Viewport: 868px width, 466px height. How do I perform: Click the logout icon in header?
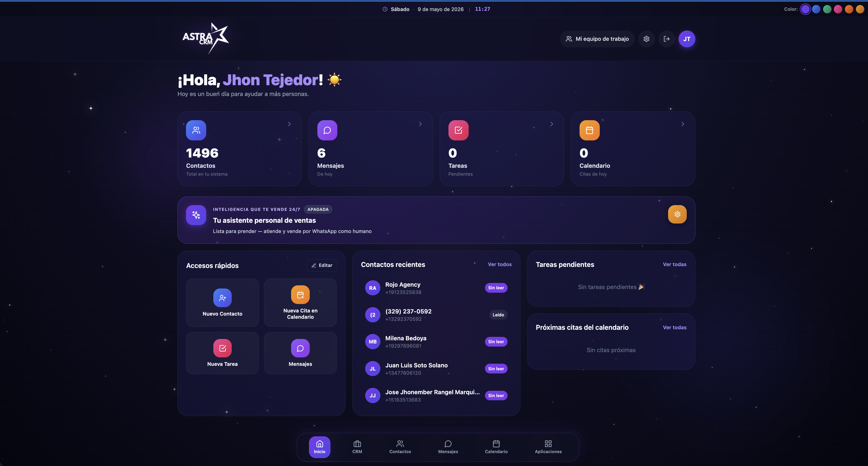click(666, 39)
